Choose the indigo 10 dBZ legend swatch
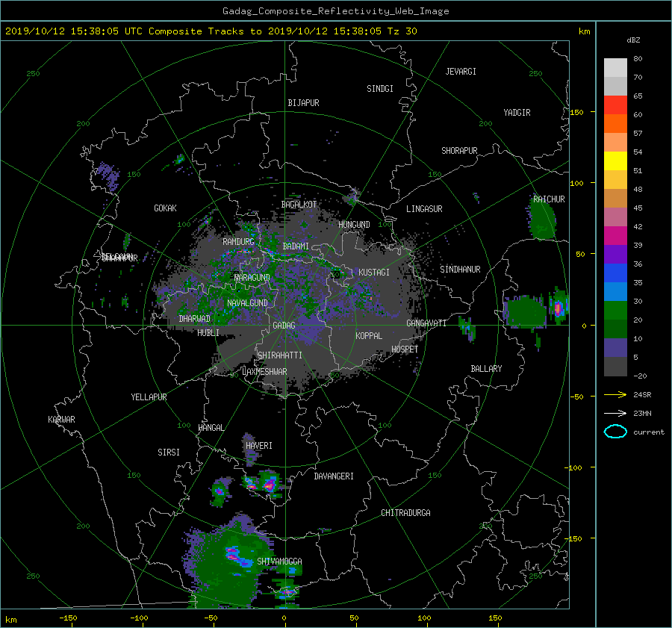 615,348
